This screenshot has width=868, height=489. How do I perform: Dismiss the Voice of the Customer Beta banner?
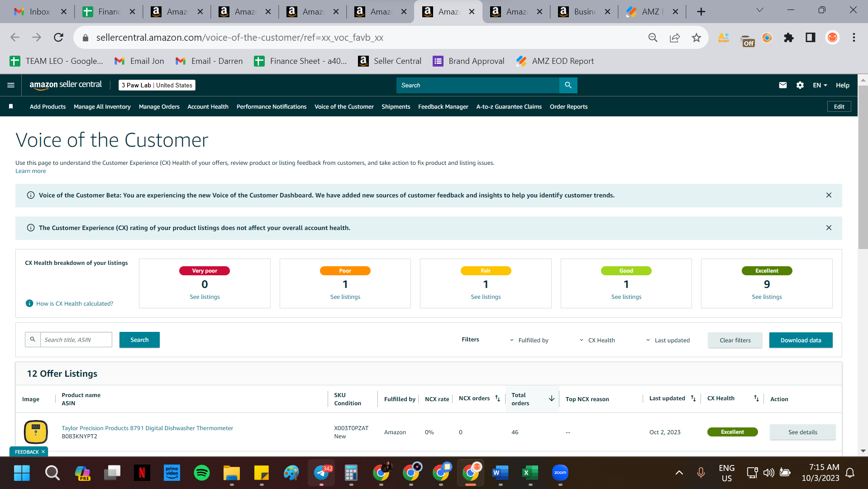coord(829,195)
